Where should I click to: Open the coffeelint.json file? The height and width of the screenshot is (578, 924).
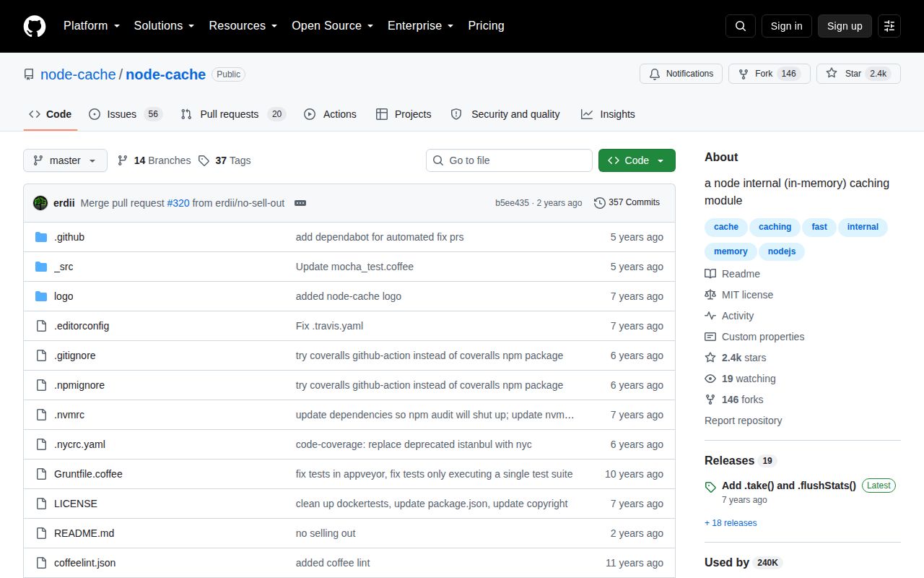coord(84,563)
